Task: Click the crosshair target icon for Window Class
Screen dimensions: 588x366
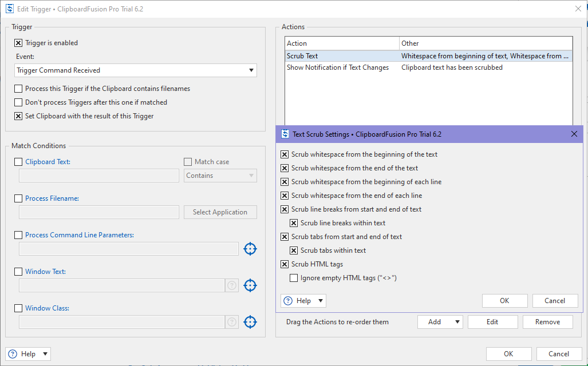Action: click(250, 322)
